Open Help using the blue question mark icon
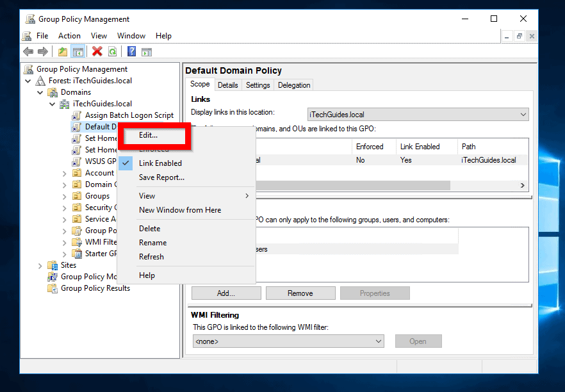Screen dimensions: 565x392 [131, 51]
